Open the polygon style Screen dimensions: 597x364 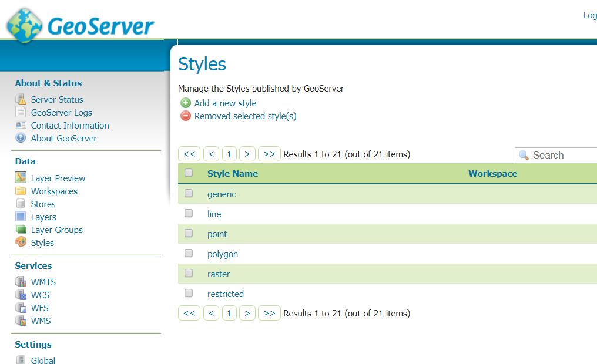(x=222, y=254)
